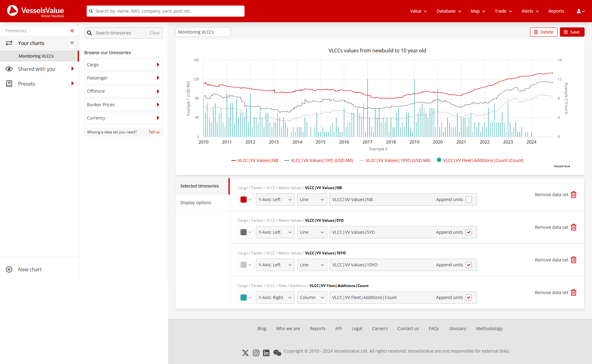Open the Column chart type dropdown
Viewport: 592px width, 364px height.
pyautogui.click(x=312, y=297)
